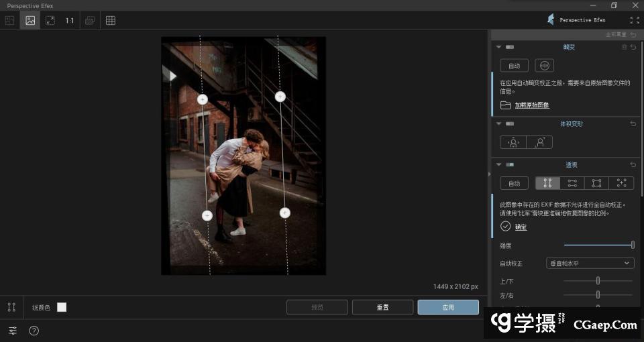Screen dimensions: 644x342
Task: Click the 应用 apply button
Action: [447, 307]
